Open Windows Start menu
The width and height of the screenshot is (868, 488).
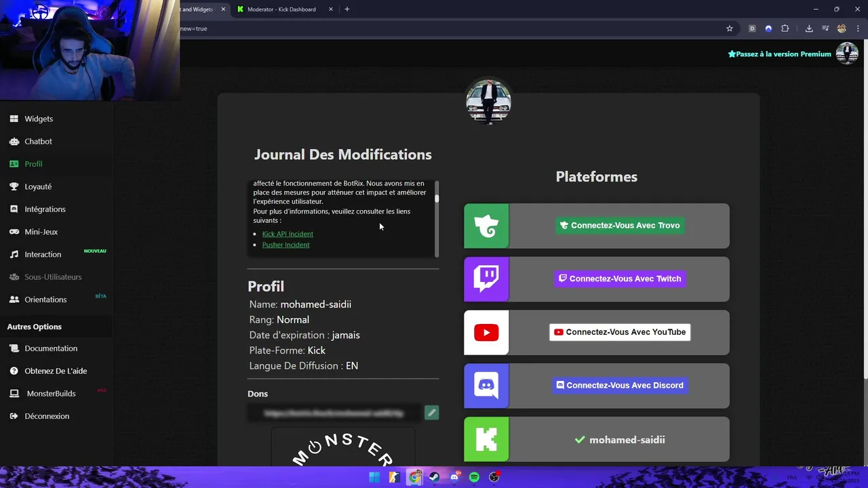tap(374, 477)
